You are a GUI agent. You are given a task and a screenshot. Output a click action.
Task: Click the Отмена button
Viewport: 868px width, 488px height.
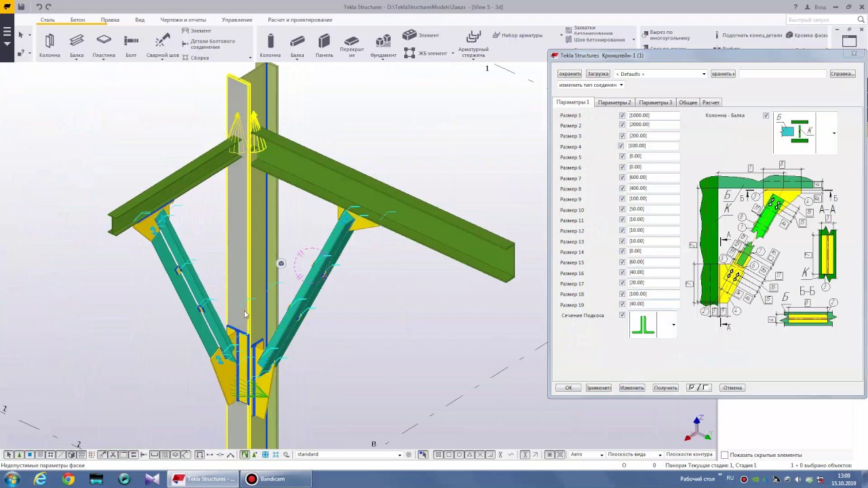point(732,388)
